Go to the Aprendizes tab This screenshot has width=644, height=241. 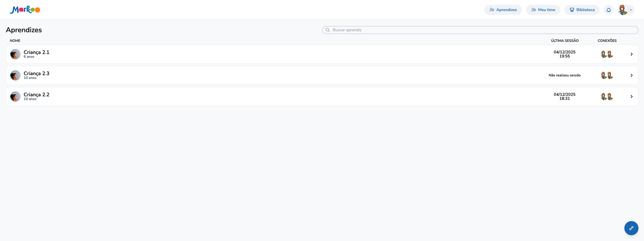pyautogui.click(x=503, y=10)
